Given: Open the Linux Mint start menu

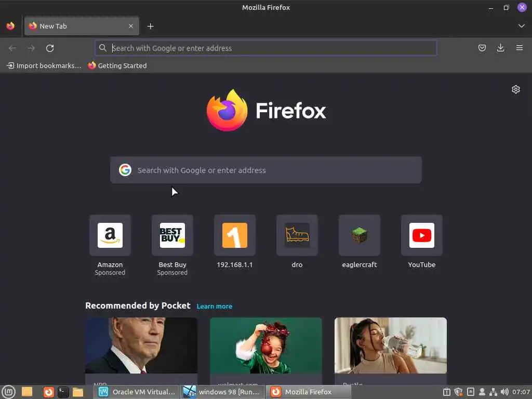Looking at the screenshot, I should pos(8,392).
